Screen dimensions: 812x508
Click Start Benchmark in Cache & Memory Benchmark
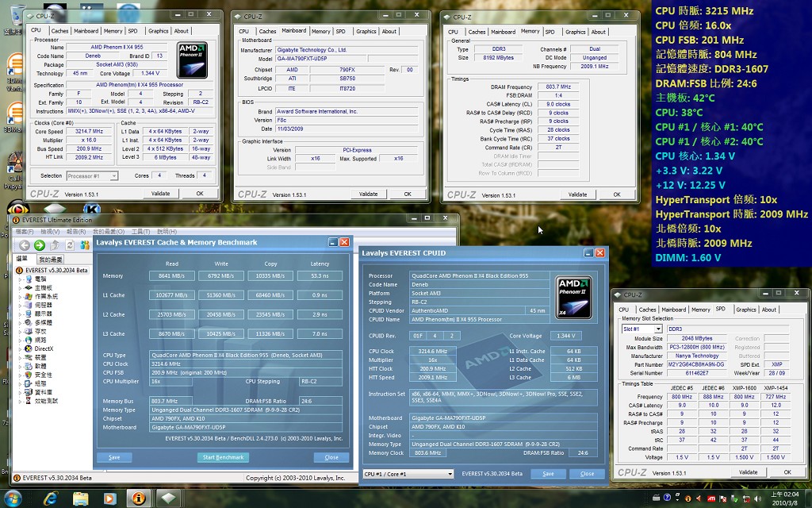[223, 457]
